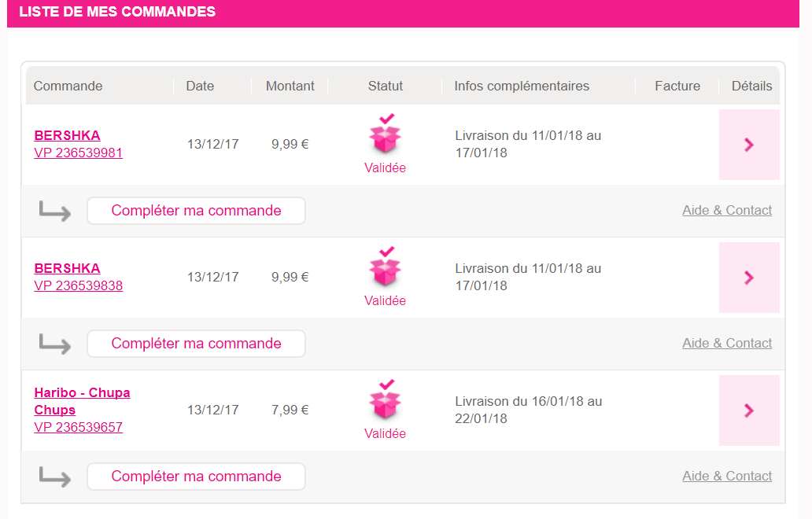Click the validated box icon for VP 236539838

(x=385, y=268)
